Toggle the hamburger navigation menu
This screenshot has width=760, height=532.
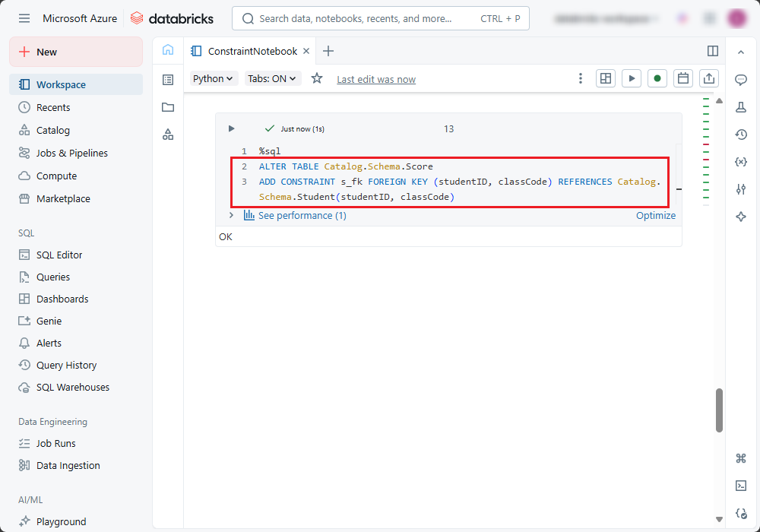click(24, 18)
